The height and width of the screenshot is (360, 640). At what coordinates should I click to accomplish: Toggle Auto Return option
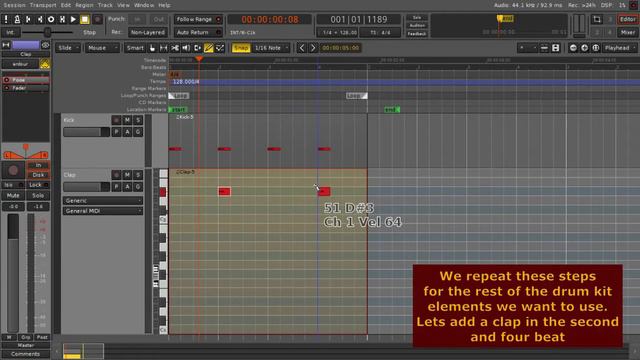click(198, 32)
